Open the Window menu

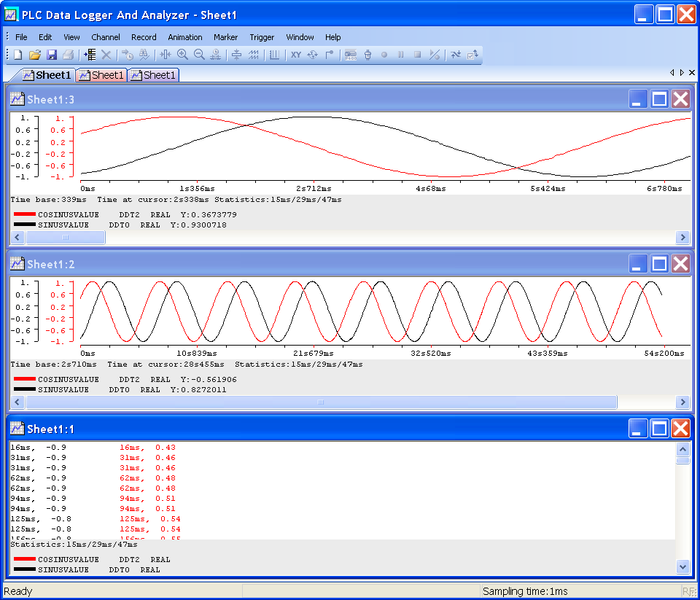click(x=300, y=37)
